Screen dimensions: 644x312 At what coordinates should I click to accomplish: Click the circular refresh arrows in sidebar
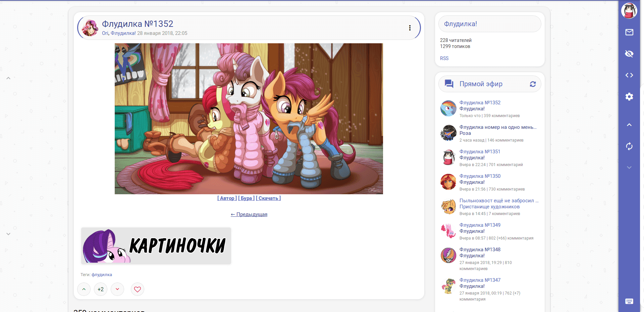pyautogui.click(x=629, y=146)
